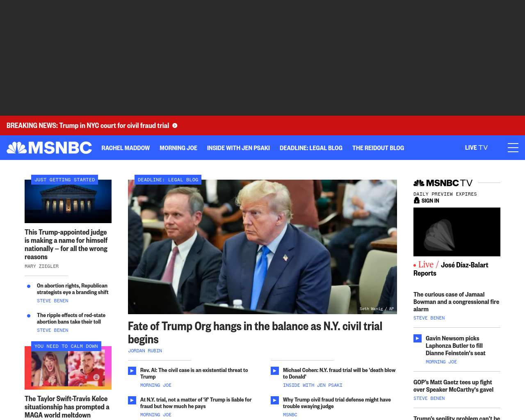Open the MSNBC TV live video player
The height and width of the screenshot is (420, 525).
(457, 232)
